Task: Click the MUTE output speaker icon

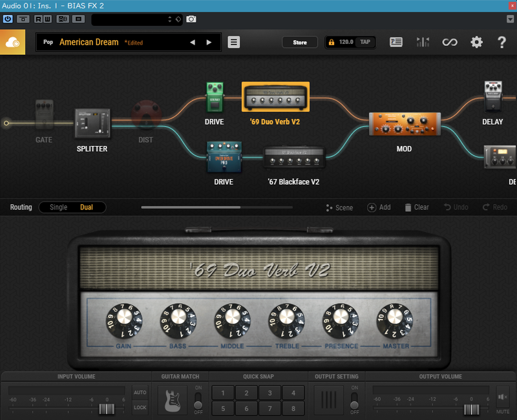Action: (503, 397)
